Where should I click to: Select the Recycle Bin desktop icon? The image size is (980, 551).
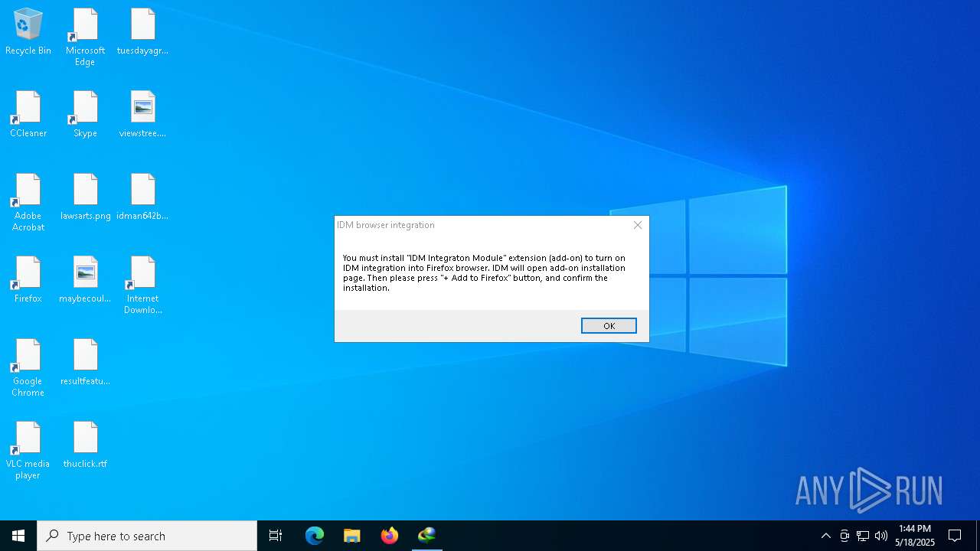(28, 32)
